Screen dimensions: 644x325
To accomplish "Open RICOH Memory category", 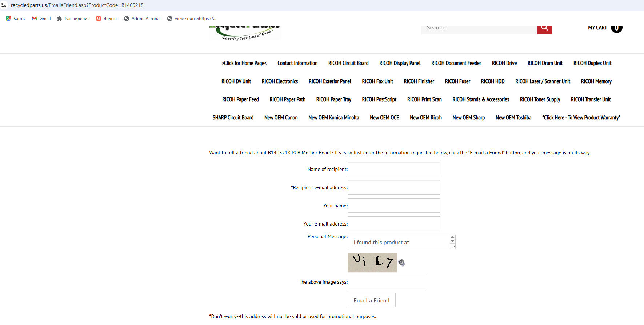I will coord(596,81).
